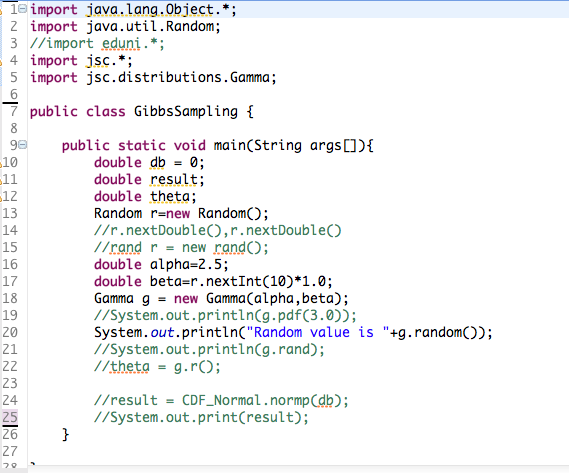Click the '//r.nextDouble(),r.nextDouble()' comment
Screen dimensions: 569x473
[x=218, y=231]
